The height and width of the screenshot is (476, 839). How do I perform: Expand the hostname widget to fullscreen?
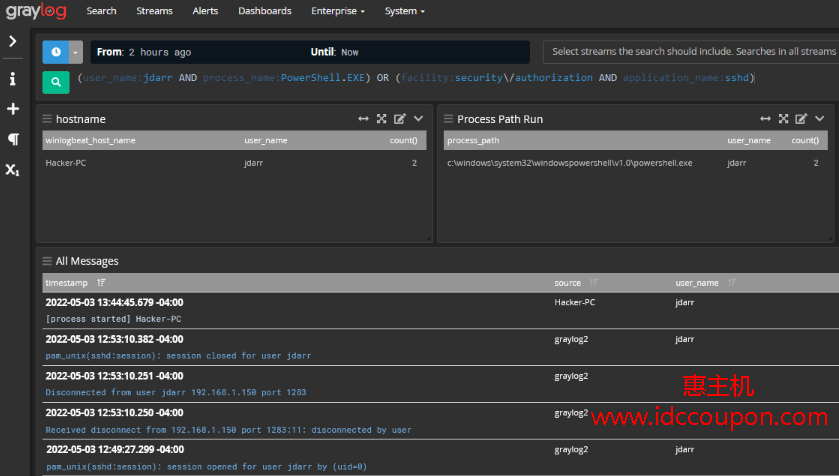coord(382,119)
